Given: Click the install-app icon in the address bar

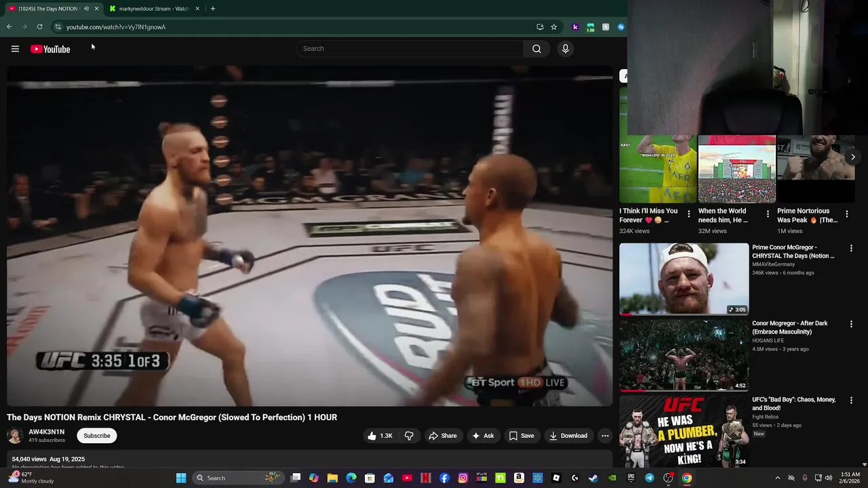Looking at the screenshot, I should click(540, 27).
